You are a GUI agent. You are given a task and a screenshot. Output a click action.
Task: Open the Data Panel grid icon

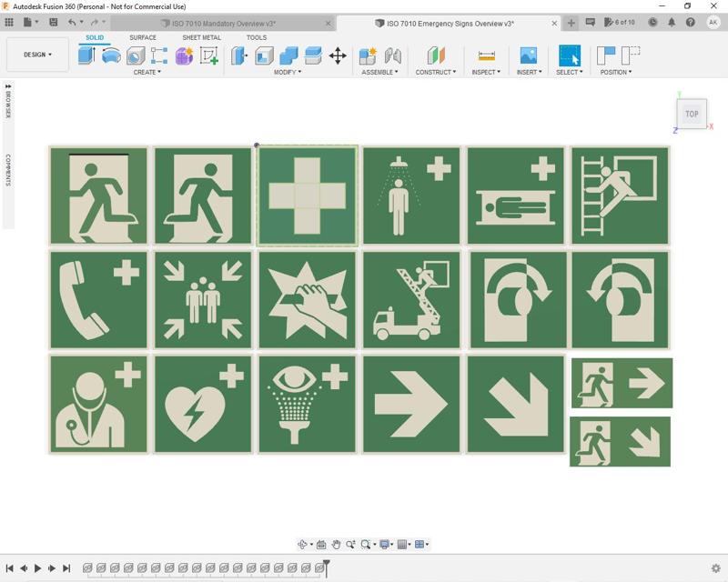[x=9, y=20]
